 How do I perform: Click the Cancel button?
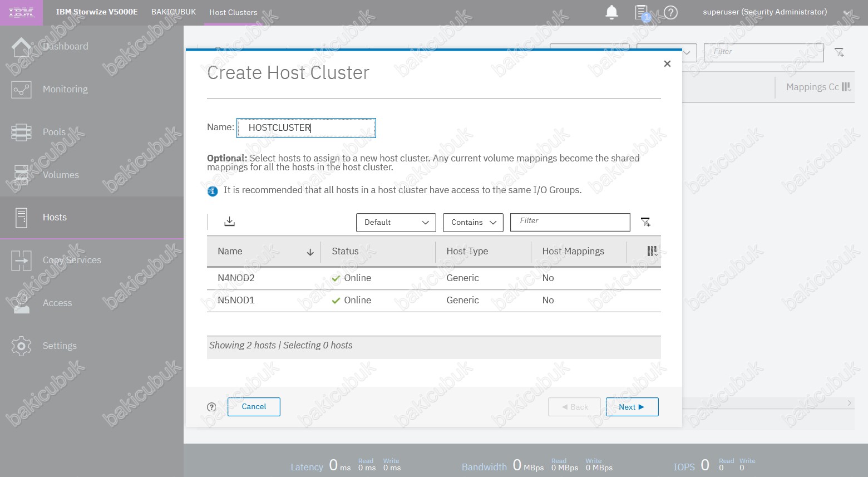point(254,407)
